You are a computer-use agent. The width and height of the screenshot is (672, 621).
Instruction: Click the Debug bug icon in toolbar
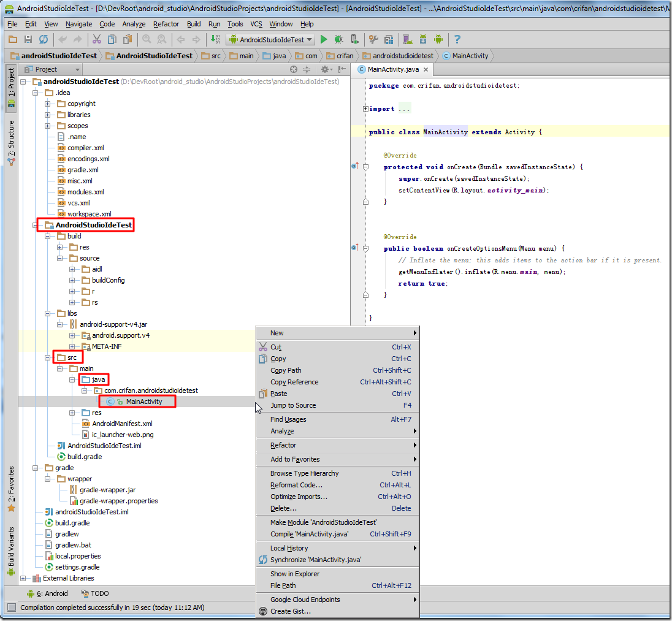pos(338,39)
